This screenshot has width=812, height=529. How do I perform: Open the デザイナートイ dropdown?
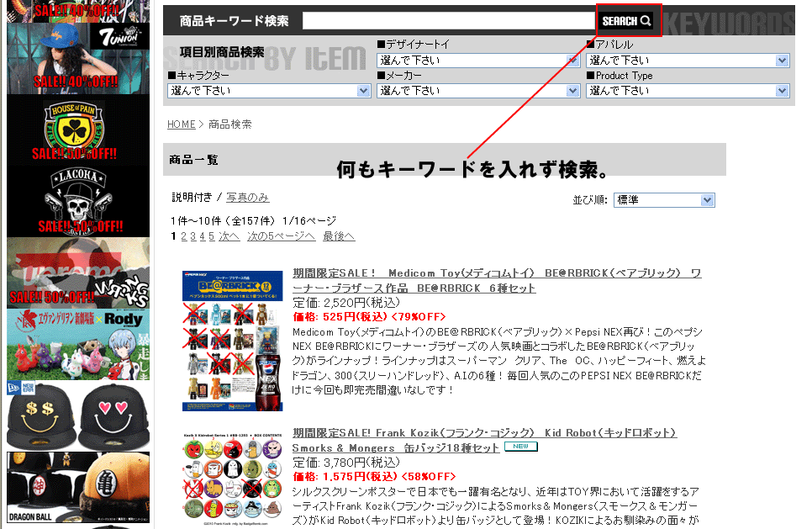pos(478,61)
